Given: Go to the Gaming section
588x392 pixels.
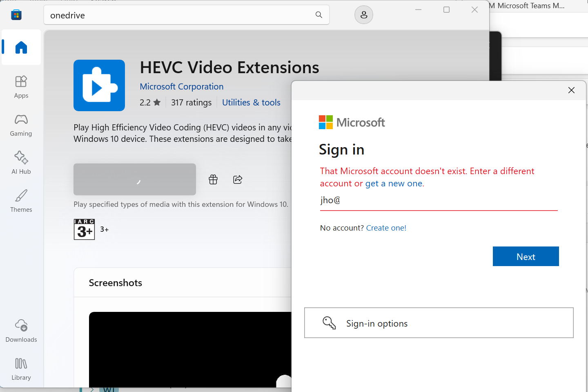Looking at the screenshot, I should coord(21,125).
